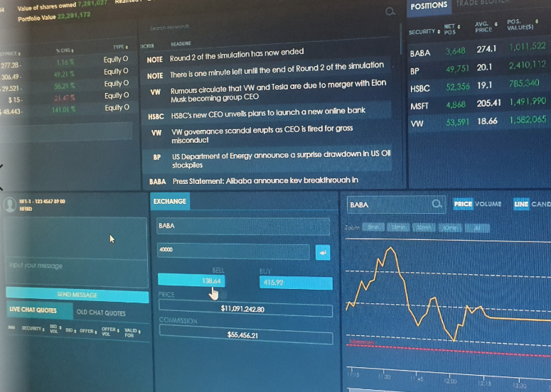
Task: Sort chat quotes by BID VOL arrow
Action: tap(60, 327)
